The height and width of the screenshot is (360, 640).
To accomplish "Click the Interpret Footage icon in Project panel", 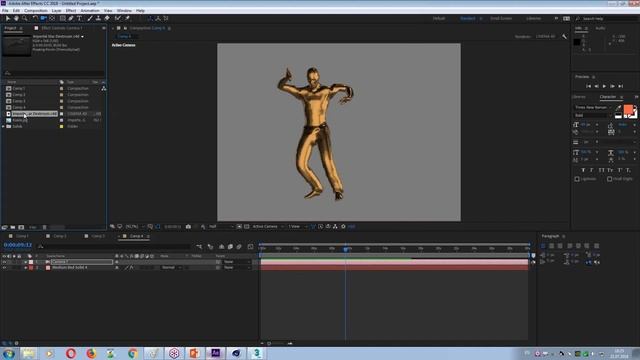I will pos(4,227).
